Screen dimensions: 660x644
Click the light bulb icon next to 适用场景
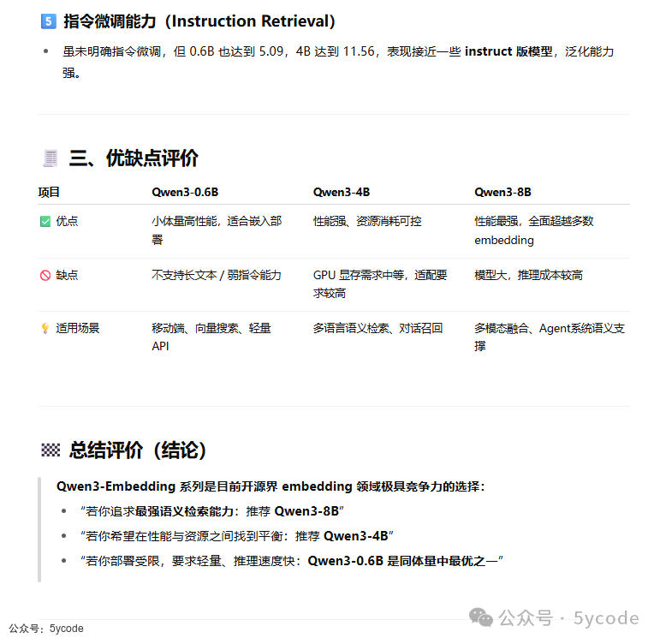[x=45, y=328]
